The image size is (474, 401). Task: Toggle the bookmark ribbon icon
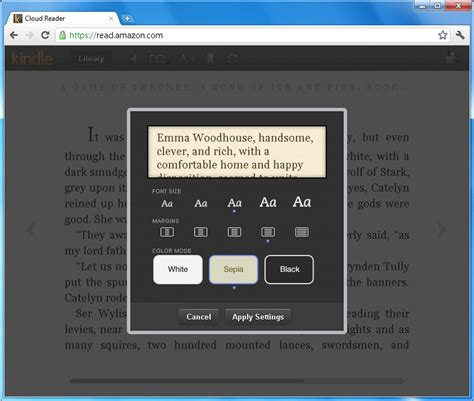[x=210, y=59]
